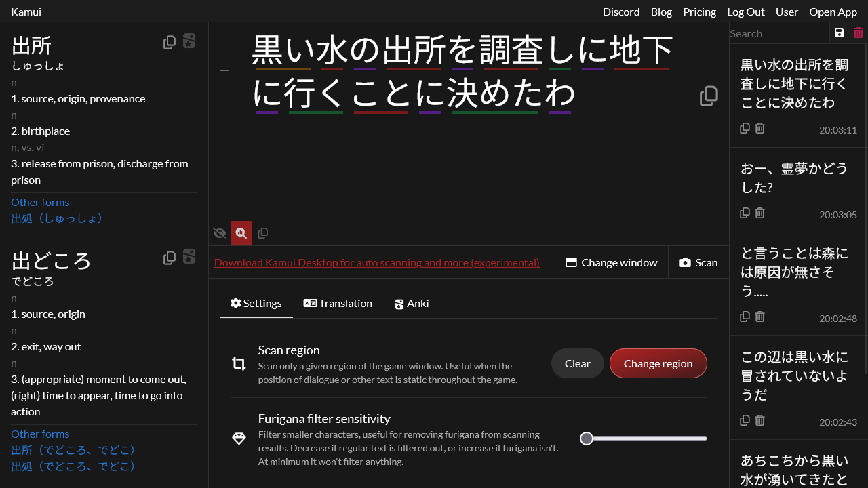Copy the おー、霊夢かどうした? history entry
Screen dimensions: 868x488
(x=745, y=213)
